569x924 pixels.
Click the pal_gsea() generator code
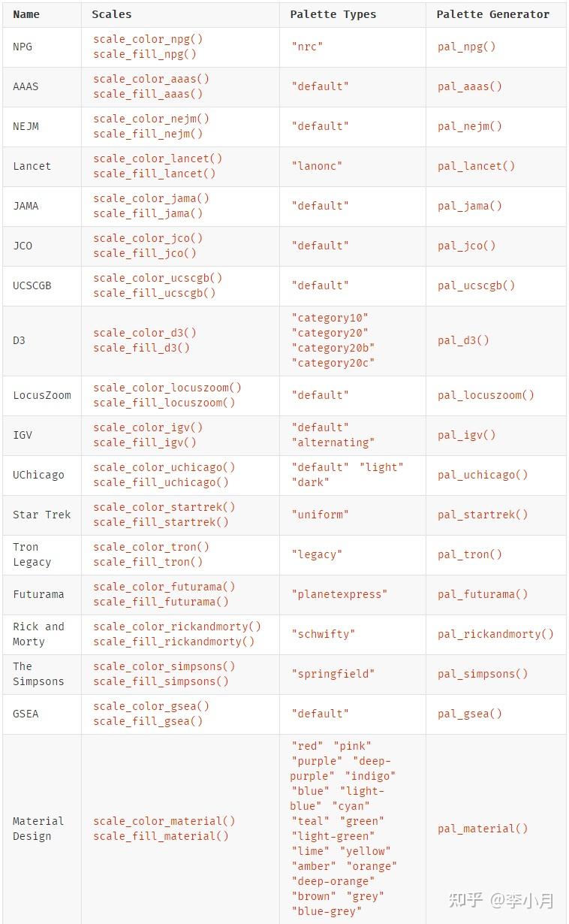pyautogui.click(x=470, y=714)
